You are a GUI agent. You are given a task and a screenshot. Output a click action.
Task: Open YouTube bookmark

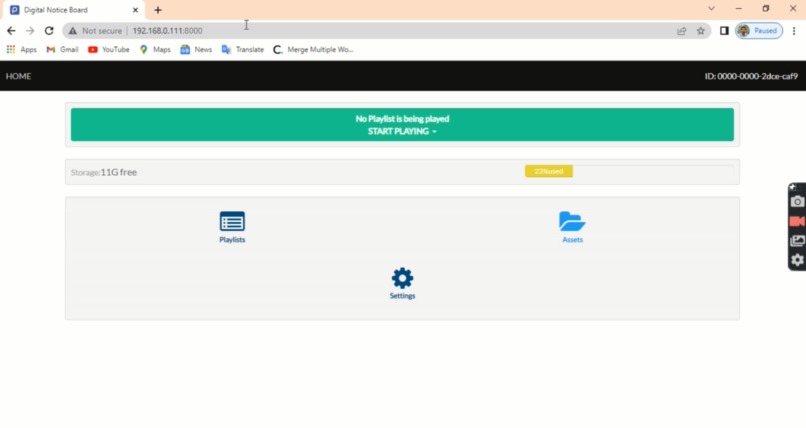[x=108, y=50]
